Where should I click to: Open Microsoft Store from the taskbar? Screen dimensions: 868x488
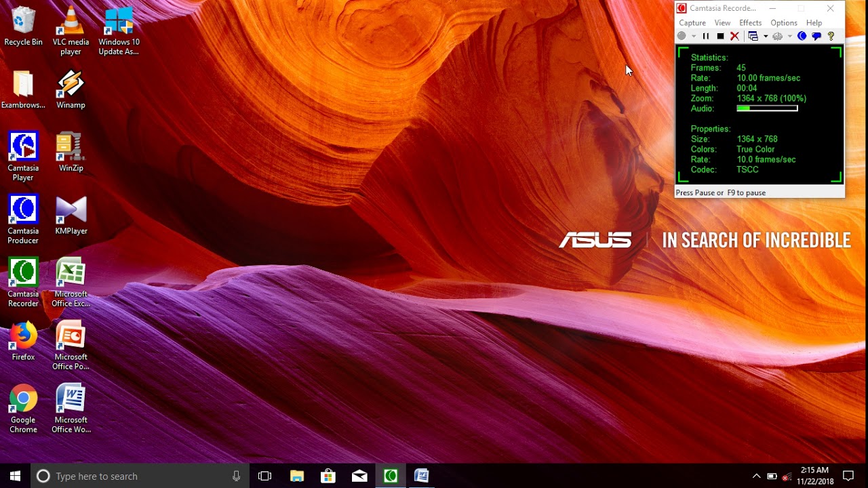pyautogui.click(x=328, y=476)
